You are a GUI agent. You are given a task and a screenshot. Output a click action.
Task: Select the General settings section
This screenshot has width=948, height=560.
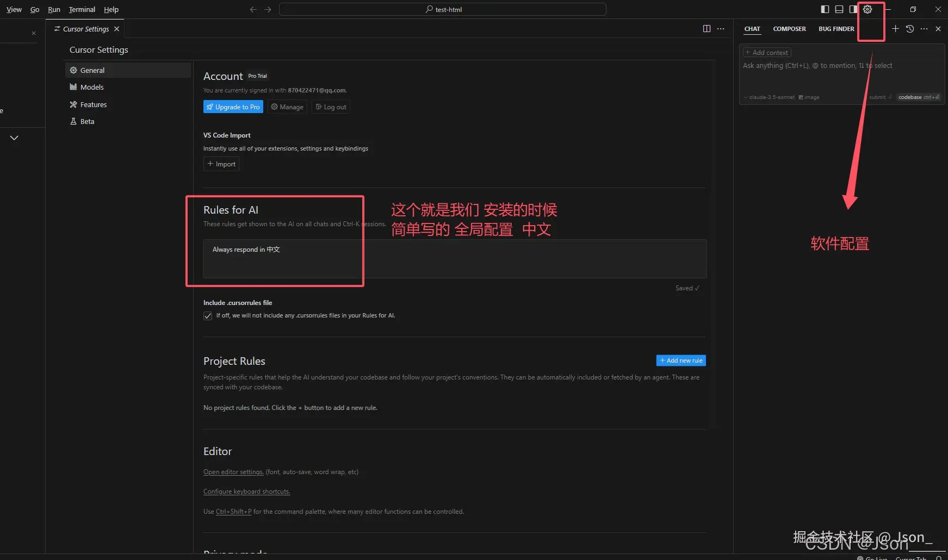tap(128, 70)
